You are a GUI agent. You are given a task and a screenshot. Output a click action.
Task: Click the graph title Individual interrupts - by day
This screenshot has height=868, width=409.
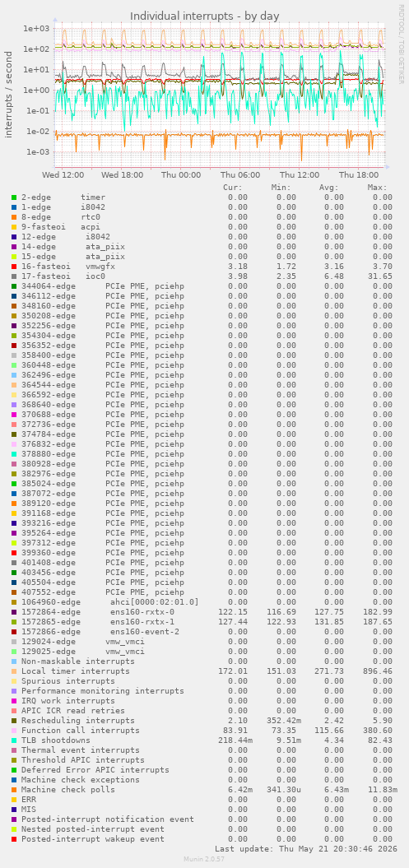(205, 16)
